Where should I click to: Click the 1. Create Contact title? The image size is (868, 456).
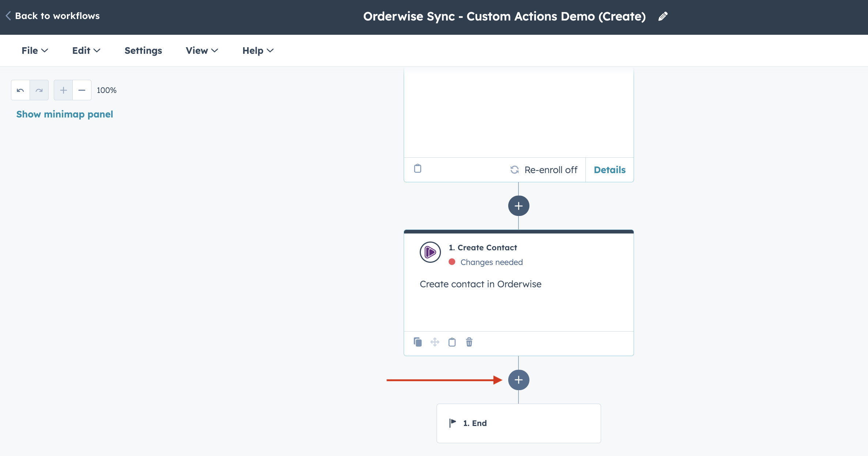coord(483,248)
